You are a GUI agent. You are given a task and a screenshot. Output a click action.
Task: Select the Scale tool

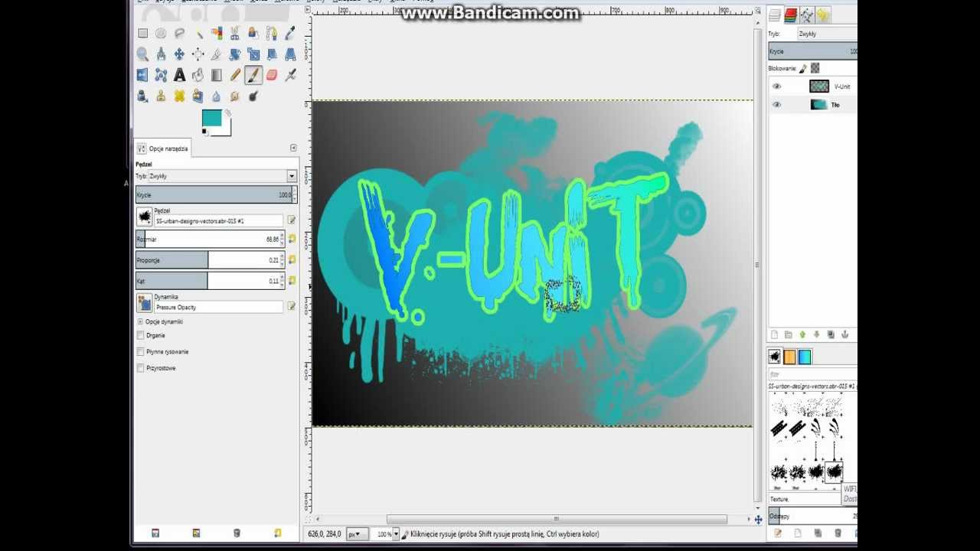click(253, 54)
